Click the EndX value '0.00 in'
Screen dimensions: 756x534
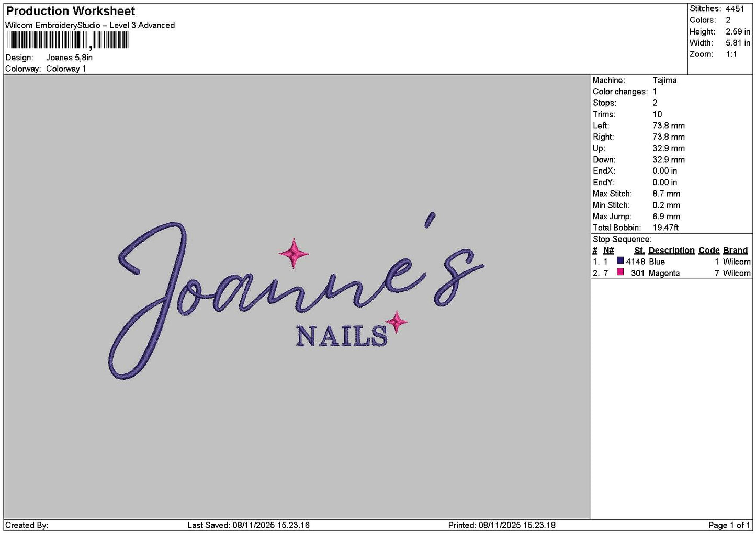pyautogui.click(x=664, y=171)
